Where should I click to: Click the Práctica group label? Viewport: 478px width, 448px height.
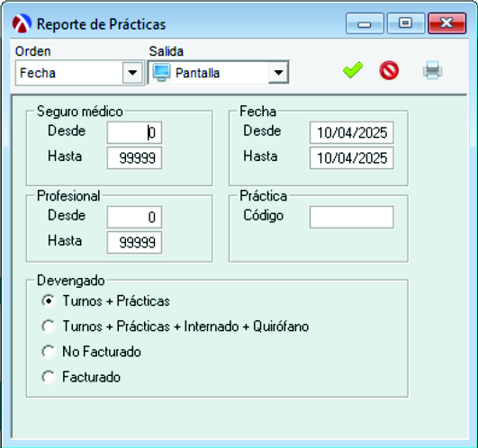(264, 196)
